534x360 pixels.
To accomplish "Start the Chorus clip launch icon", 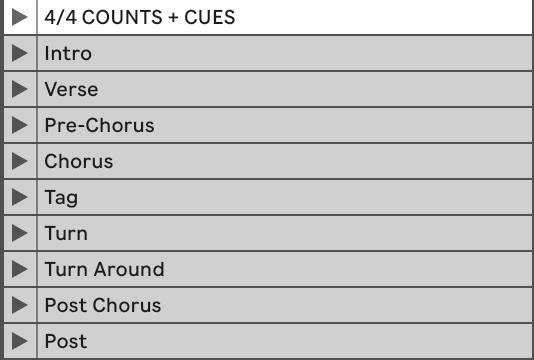I will pyautogui.click(x=19, y=161).
